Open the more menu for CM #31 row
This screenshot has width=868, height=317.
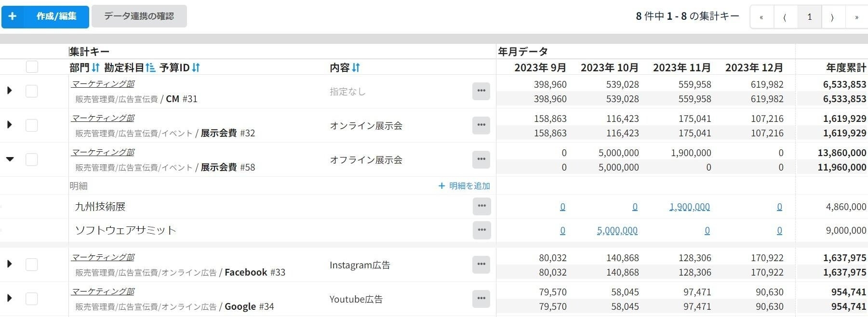click(481, 91)
